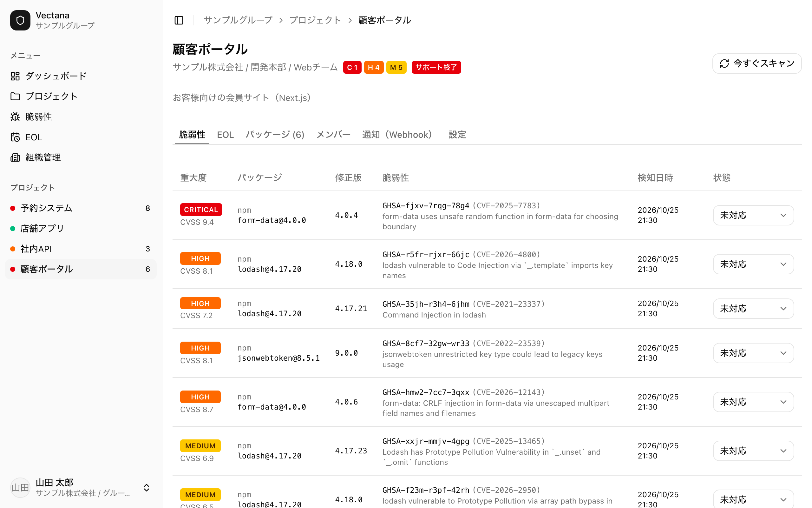Click the Dashboard grid icon in menu

point(15,76)
